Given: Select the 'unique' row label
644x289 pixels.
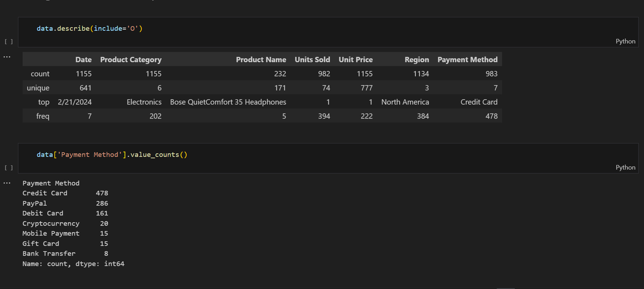Looking at the screenshot, I should click(38, 88).
